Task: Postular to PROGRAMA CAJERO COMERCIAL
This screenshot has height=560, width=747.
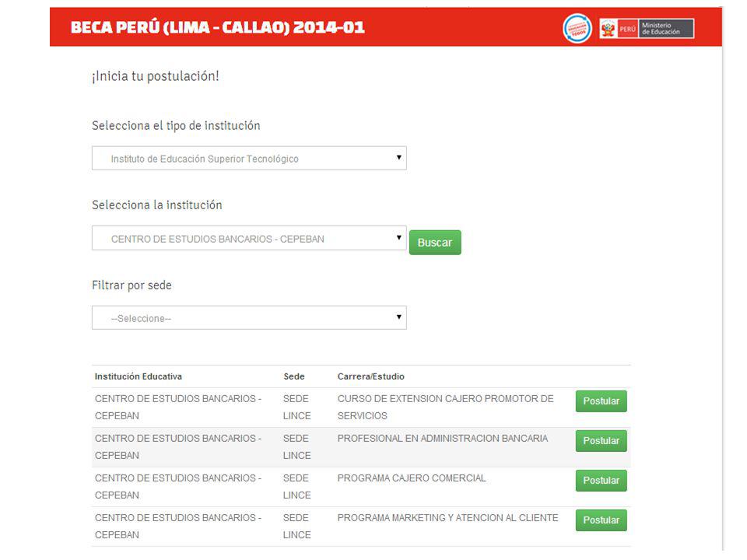Action: point(601,481)
